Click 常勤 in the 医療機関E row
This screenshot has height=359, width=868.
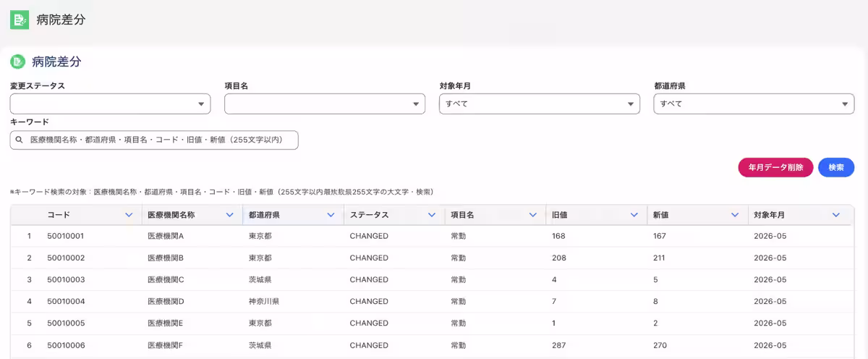click(459, 324)
